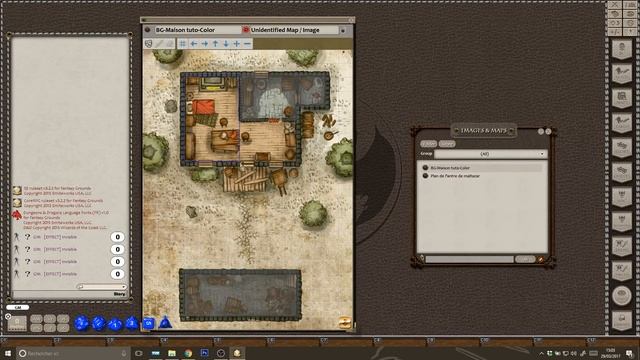
Task: Click the Modifier box beside the dice
Action: tap(17, 323)
